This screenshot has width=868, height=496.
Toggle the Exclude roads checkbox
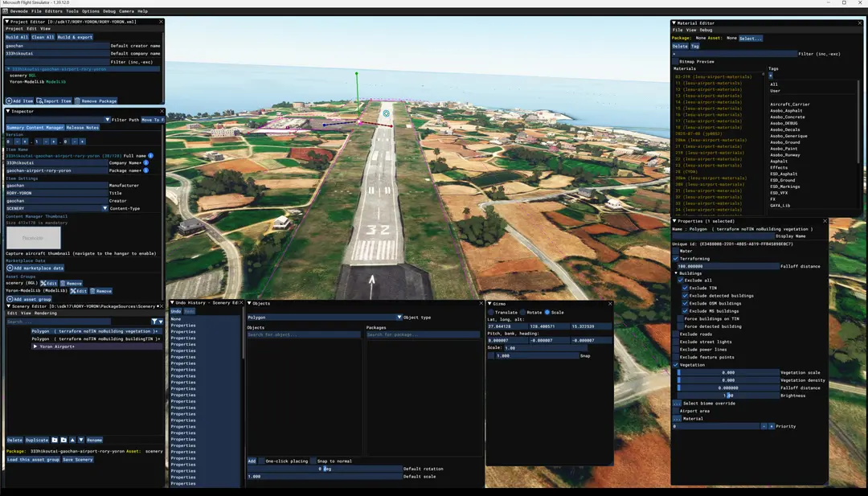(675, 334)
